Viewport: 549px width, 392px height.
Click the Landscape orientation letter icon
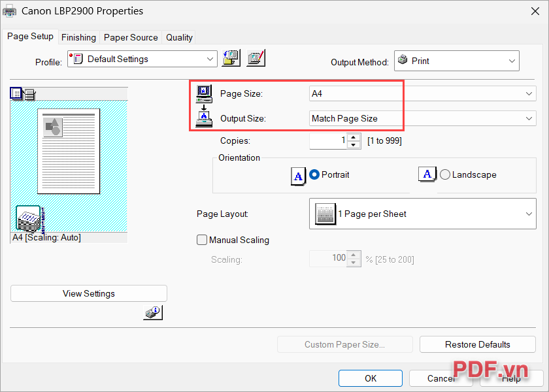point(427,174)
